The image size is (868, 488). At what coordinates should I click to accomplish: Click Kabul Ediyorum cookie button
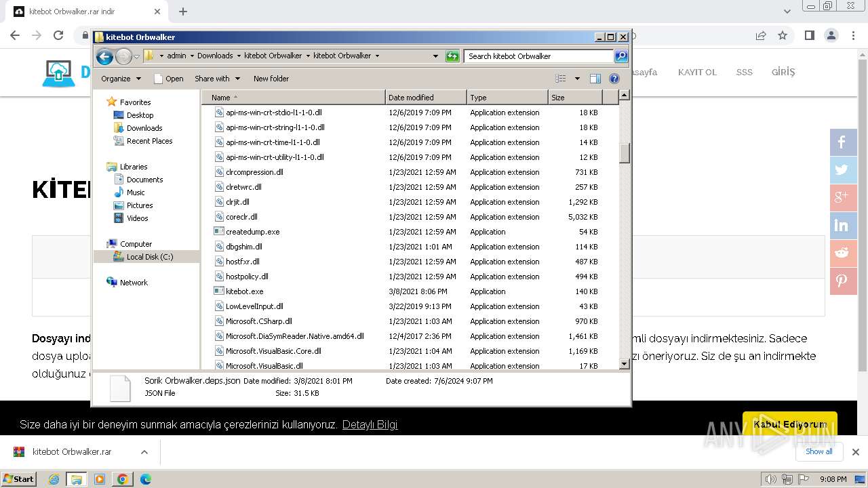click(x=790, y=424)
